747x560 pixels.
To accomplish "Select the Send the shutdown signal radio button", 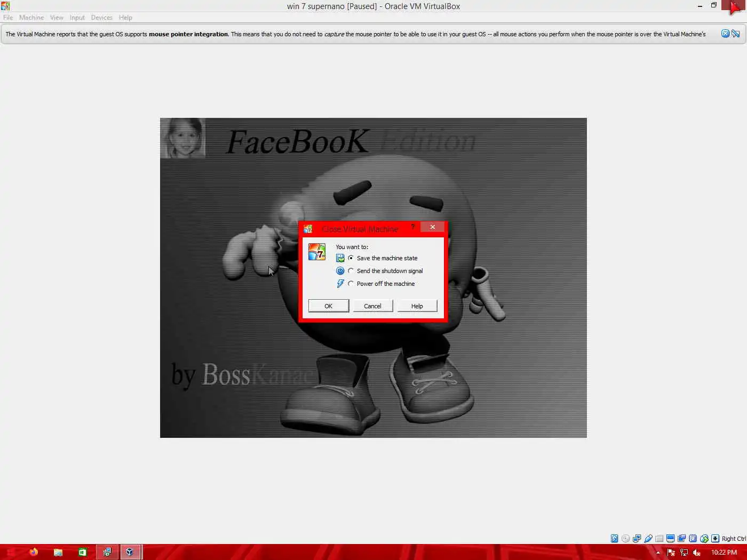I will coord(351,271).
